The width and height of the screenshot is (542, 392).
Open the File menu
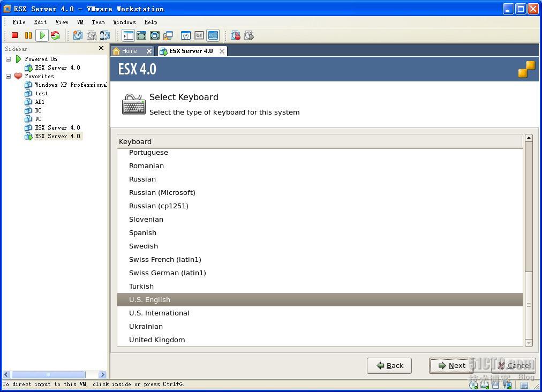point(19,22)
